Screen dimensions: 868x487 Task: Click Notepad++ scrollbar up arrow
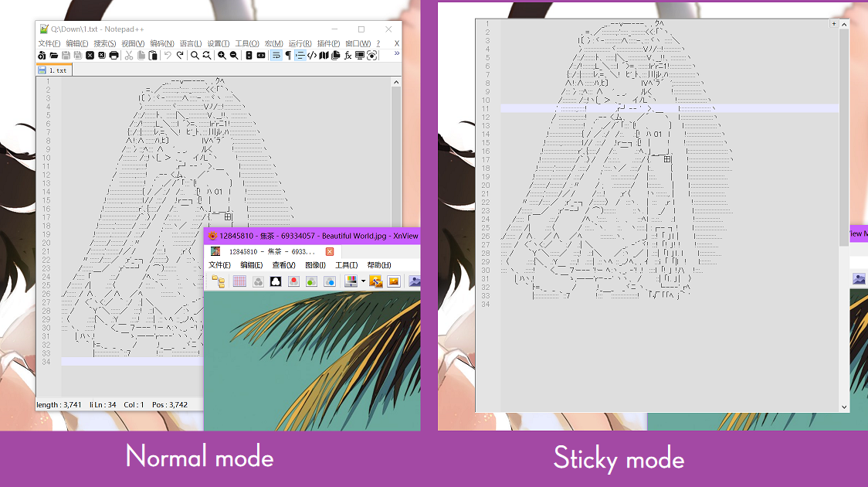(396, 82)
